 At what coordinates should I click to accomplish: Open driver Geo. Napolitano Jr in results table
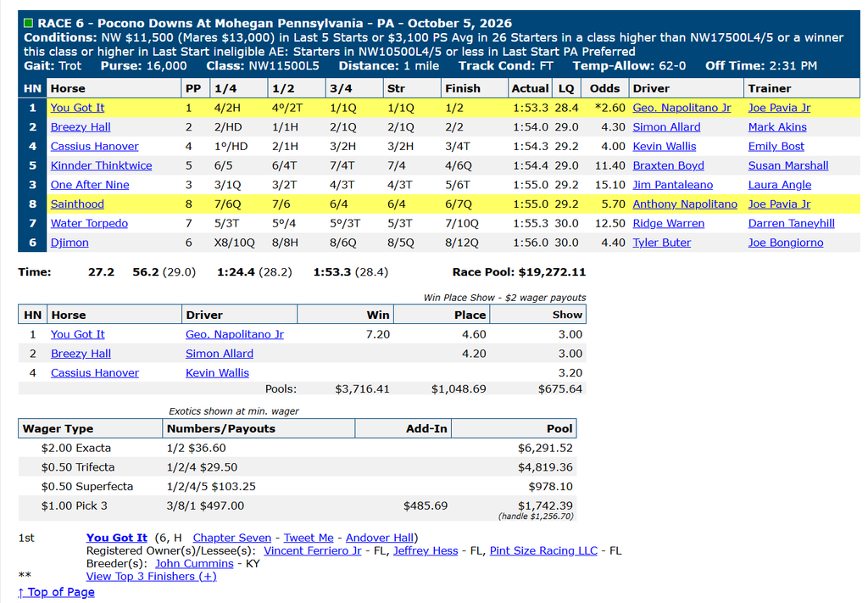pyautogui.click(x=682, y=108)
